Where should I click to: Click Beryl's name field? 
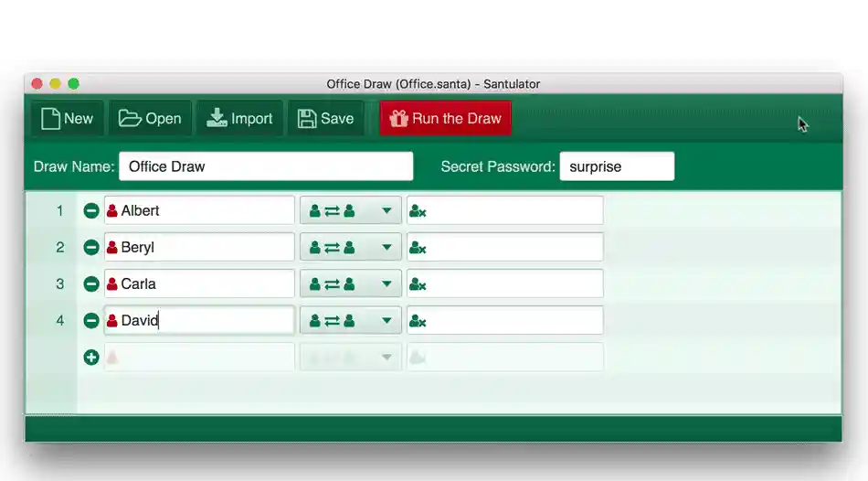click(x=199, y=247)
